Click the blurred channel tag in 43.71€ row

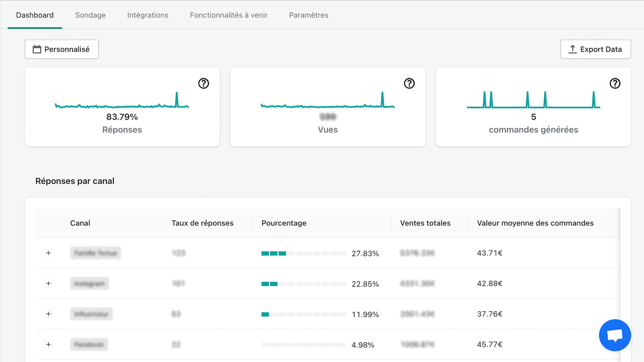[x=96, y=253]
